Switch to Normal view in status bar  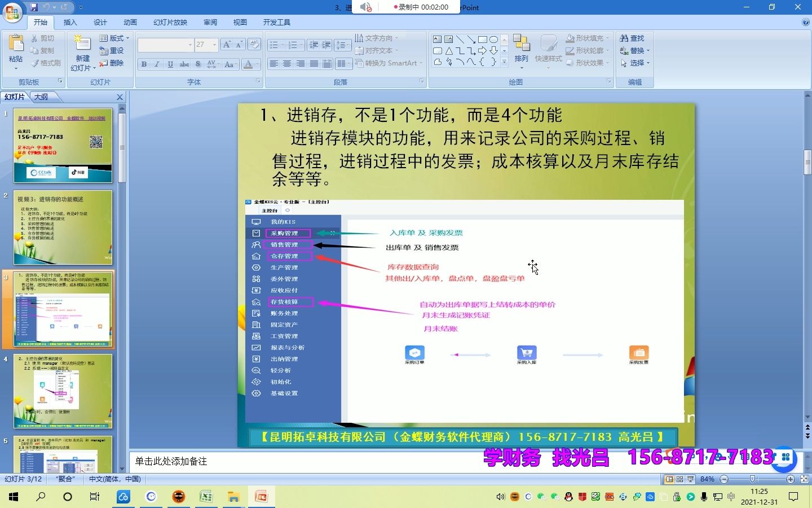pos(669,479)
